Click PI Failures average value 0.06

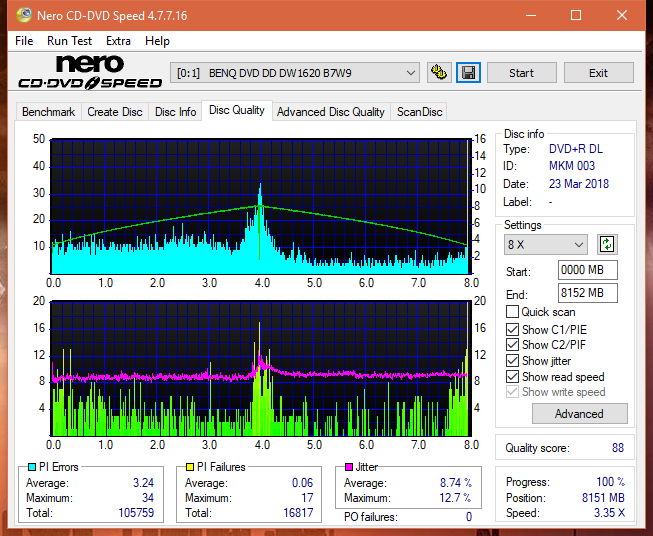tap(302, 483)
